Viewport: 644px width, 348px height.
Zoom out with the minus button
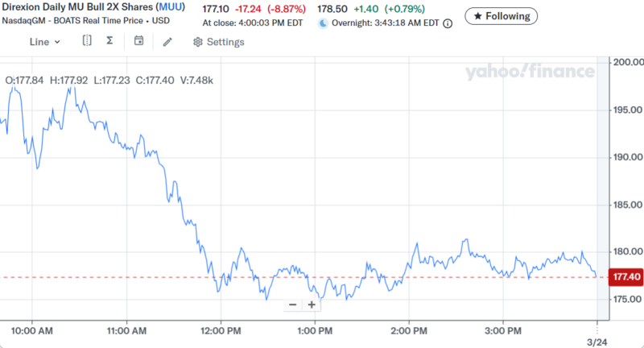coord(292,304)
